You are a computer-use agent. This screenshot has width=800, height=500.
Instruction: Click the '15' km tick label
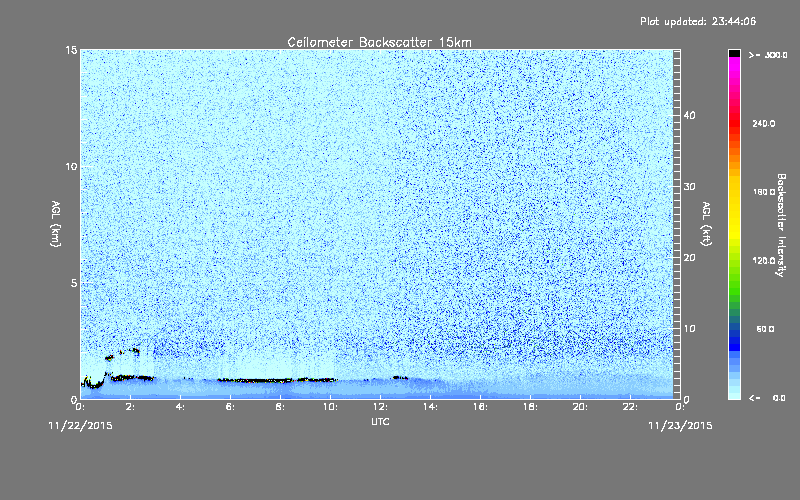pyautogui.click(x=71, y=50)
